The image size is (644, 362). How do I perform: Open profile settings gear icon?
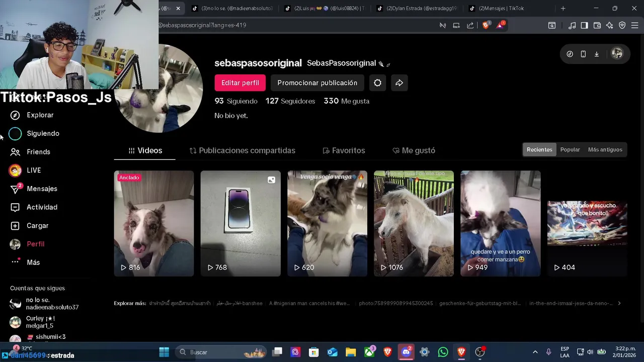coord(377,83)
